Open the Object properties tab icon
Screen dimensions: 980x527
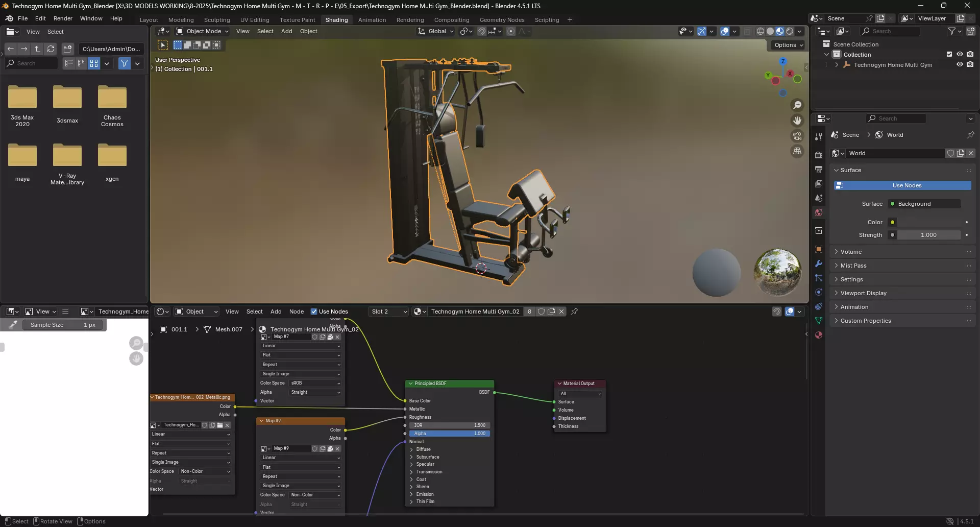pos(819,249)
